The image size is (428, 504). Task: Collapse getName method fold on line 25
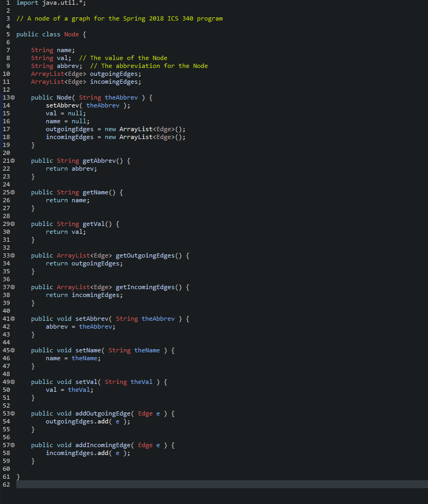(x=13, y=192)
